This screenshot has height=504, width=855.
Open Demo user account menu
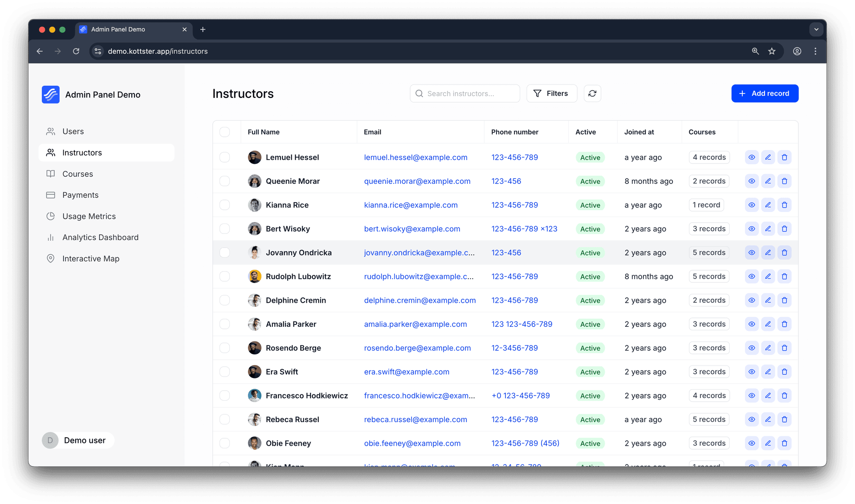78,440
